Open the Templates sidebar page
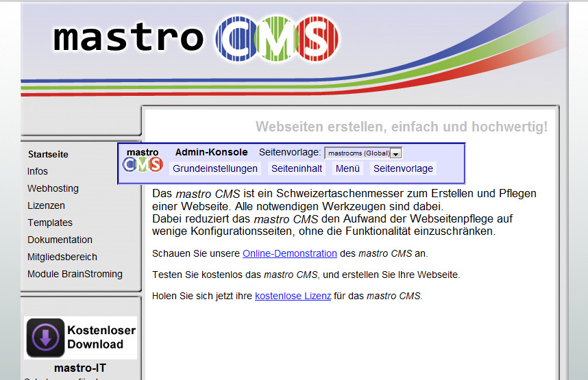Screen dimensions: 588x380 pyautogui.click(x=50, y=223)
